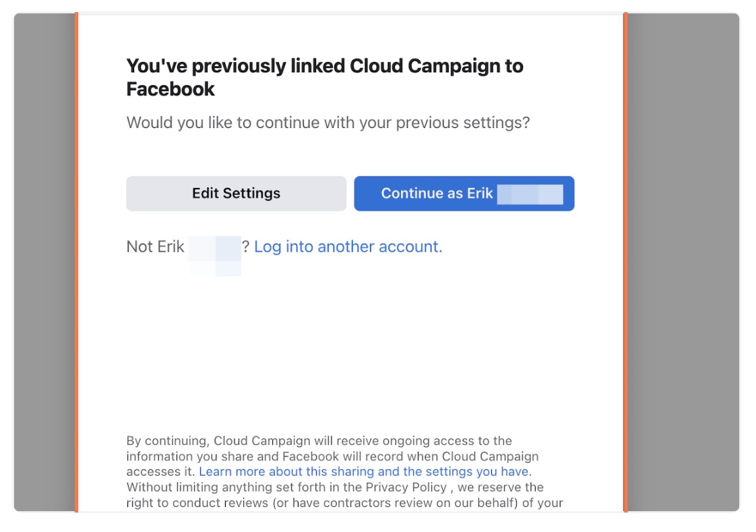
Task: Click the left orange border of the dialog
Action: pyautogui.click(x=76, y=263)
